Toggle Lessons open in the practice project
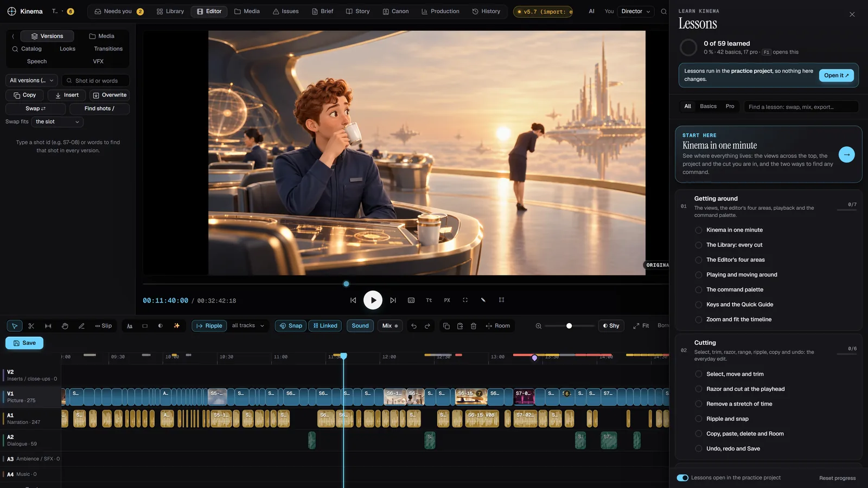The height and width of the screenshot is (488, 868). [x=682, y=478]
